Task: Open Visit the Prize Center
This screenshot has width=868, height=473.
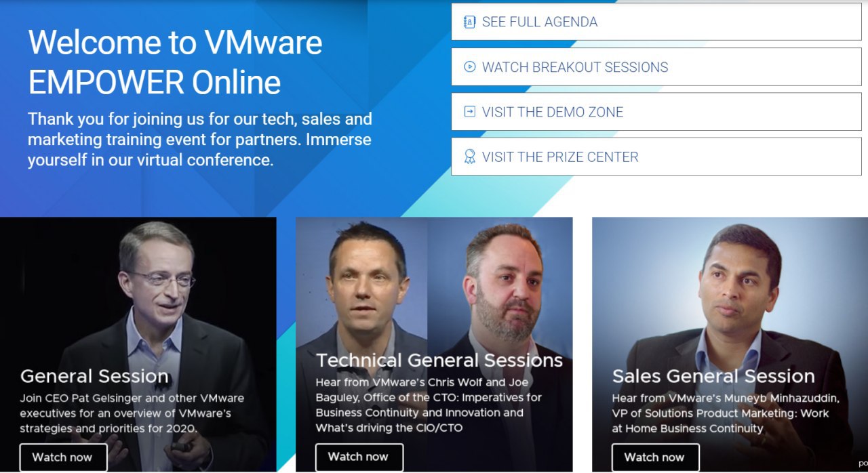Action: 656,157
